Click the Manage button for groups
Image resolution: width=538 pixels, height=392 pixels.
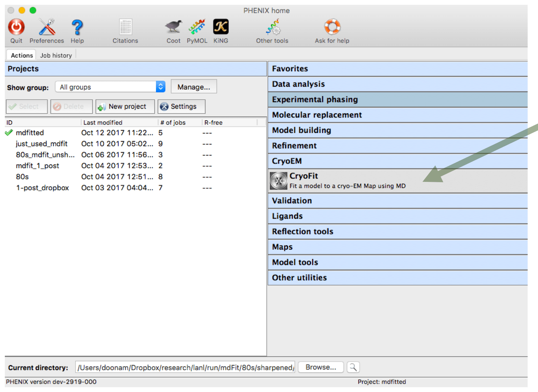point(193,86)
